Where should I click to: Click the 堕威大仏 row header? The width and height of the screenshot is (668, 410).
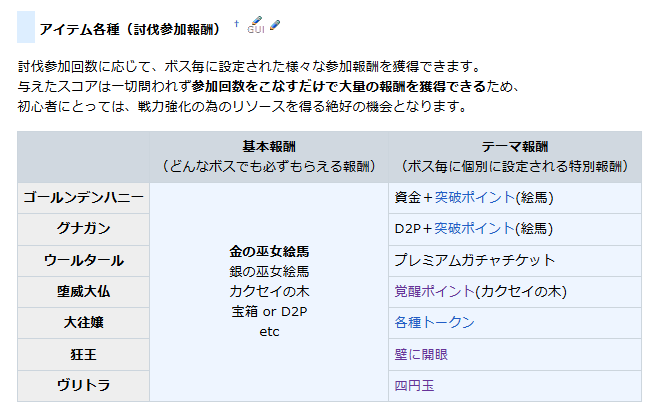click(83, 291)
